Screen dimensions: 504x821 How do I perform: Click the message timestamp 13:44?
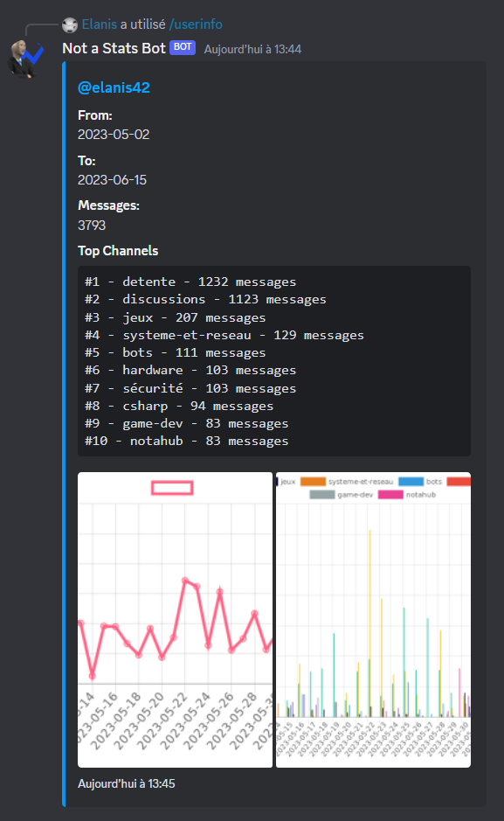pyautogui.click(x=252, y=49)
